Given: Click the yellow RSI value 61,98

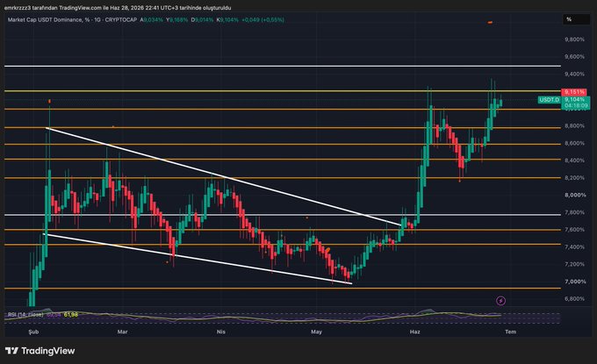Looking at the screenshot, I should pyautogui.click(x=71, y=315).
